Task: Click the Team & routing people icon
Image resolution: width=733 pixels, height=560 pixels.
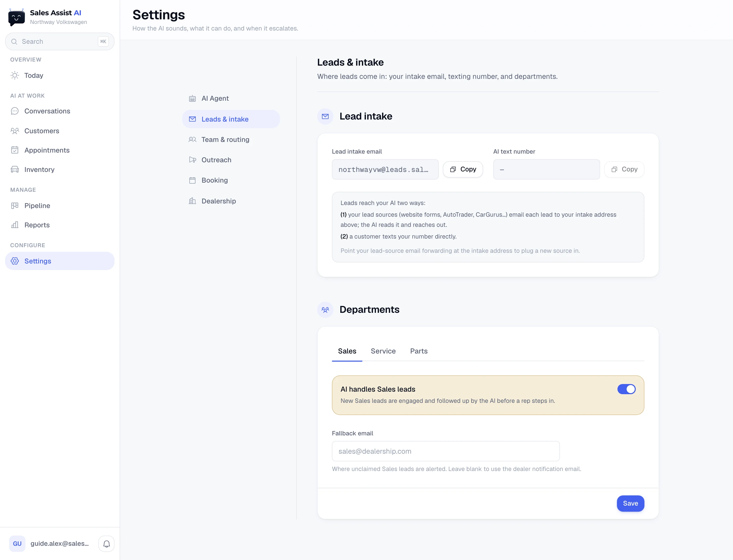Action: click(192, 139)
